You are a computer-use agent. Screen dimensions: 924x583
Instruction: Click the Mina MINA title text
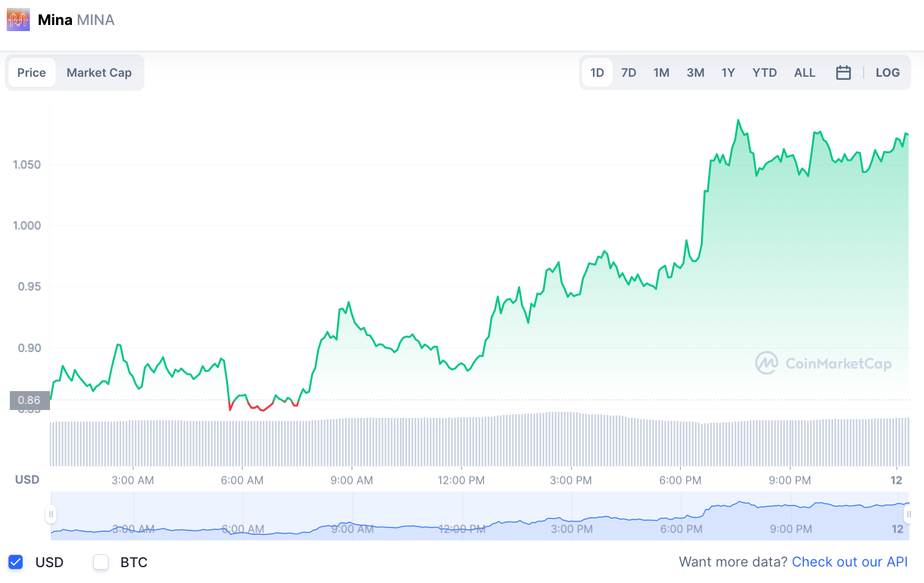pos(76,20)
